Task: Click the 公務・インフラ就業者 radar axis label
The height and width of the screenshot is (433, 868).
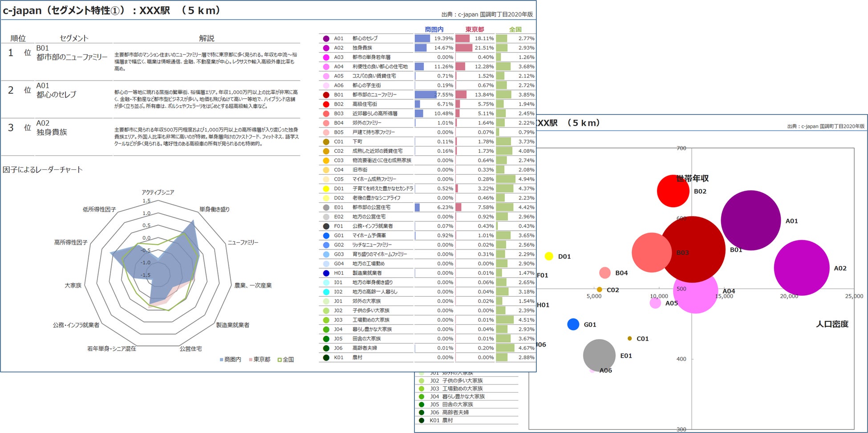Action: point(76,325)
